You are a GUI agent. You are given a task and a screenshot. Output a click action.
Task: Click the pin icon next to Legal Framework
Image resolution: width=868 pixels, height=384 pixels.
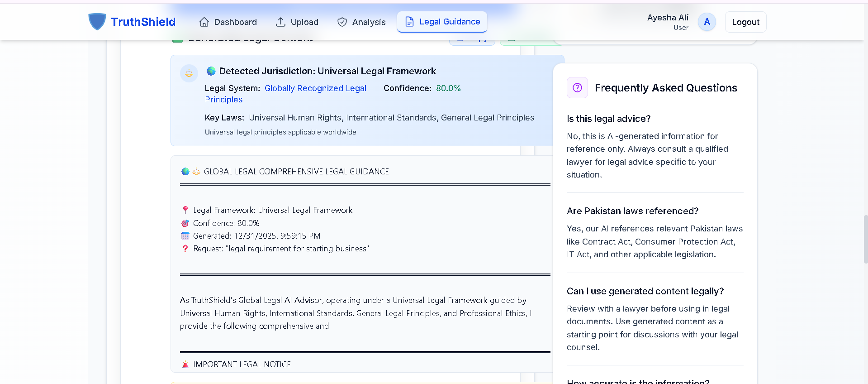[x=185, y=210]
